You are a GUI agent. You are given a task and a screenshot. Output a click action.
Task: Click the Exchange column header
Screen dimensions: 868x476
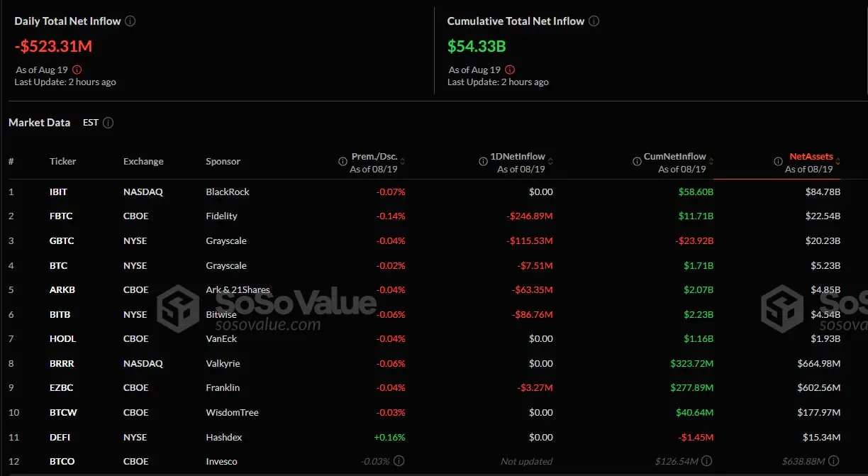click(143, 162)
